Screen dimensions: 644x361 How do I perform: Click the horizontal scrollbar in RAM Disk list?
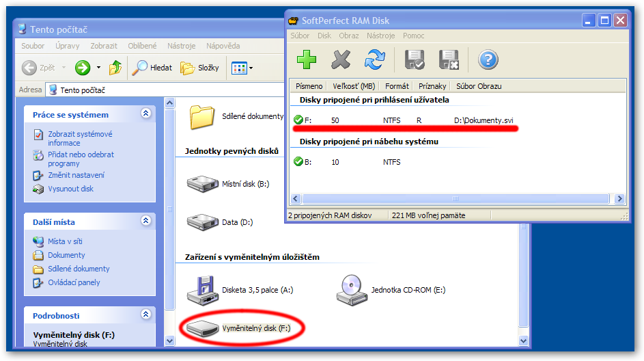pyautogui.click(x=455, y=198)
